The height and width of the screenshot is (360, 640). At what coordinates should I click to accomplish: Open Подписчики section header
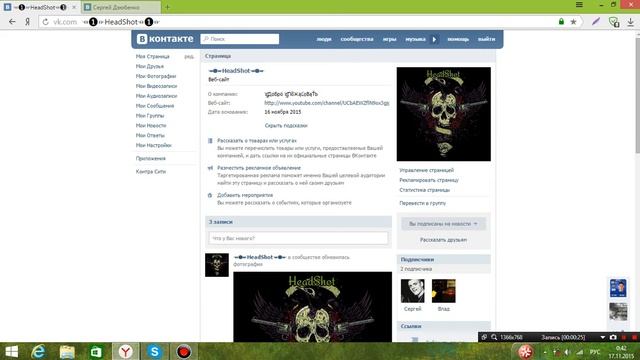444,260
